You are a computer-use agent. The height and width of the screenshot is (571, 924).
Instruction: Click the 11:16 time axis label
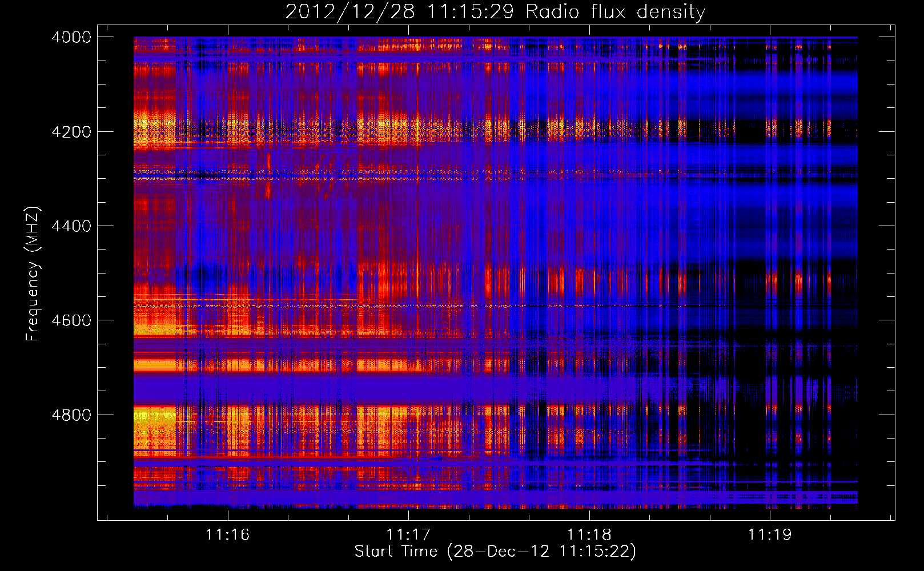(228, 534)
